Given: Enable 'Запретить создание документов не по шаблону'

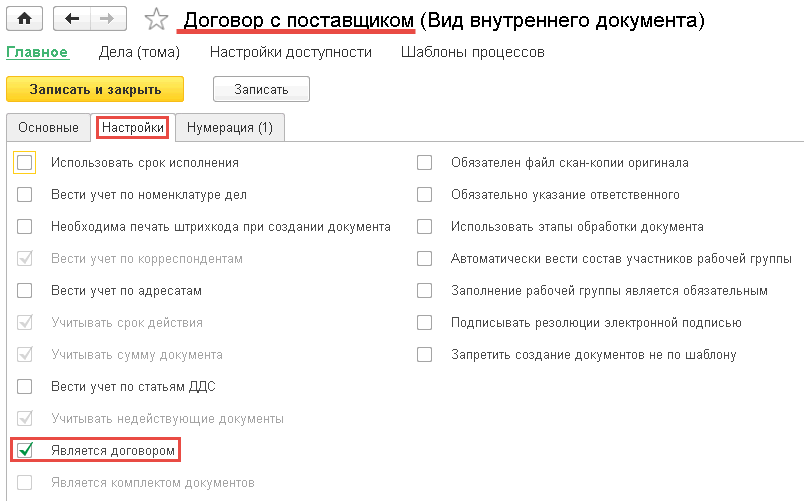Looking at the screenshot, I should point(425,354).
